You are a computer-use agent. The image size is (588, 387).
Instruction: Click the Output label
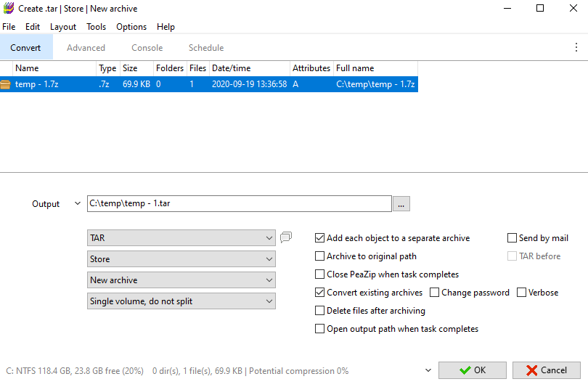click(46, 203)
